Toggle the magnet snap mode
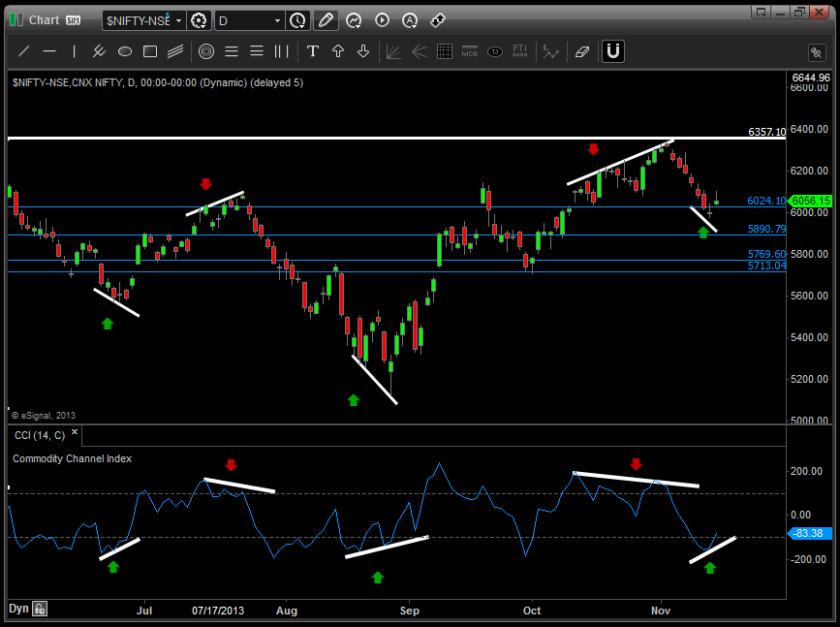 click(612, 51)
